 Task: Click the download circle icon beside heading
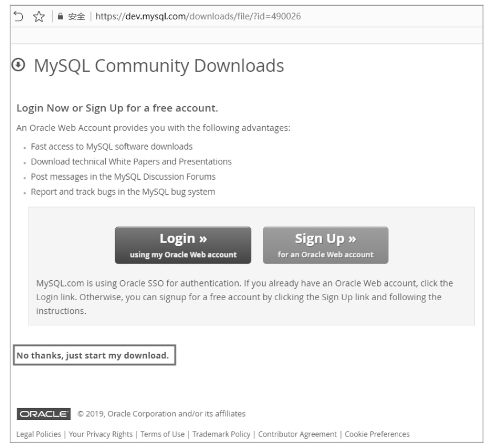coord(18,65)
